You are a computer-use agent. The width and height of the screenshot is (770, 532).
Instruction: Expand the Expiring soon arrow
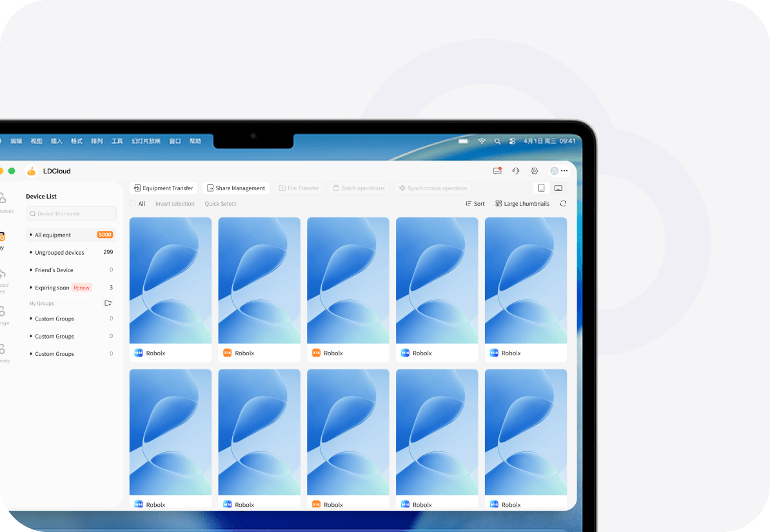(31, 288)
